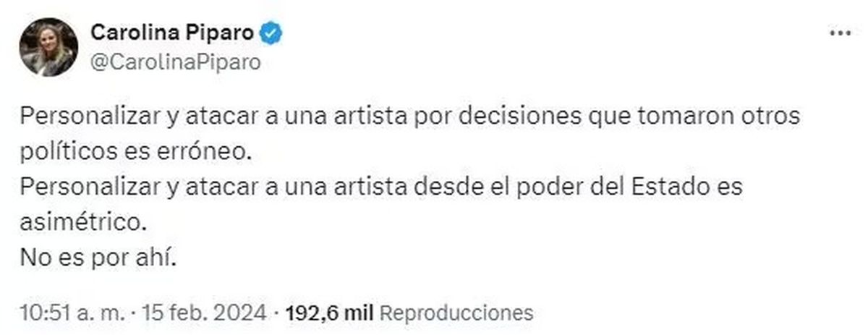Viewport: 868px width, 335px height.
Task: Click the first line of the tweet
Action: pos(410,118)
